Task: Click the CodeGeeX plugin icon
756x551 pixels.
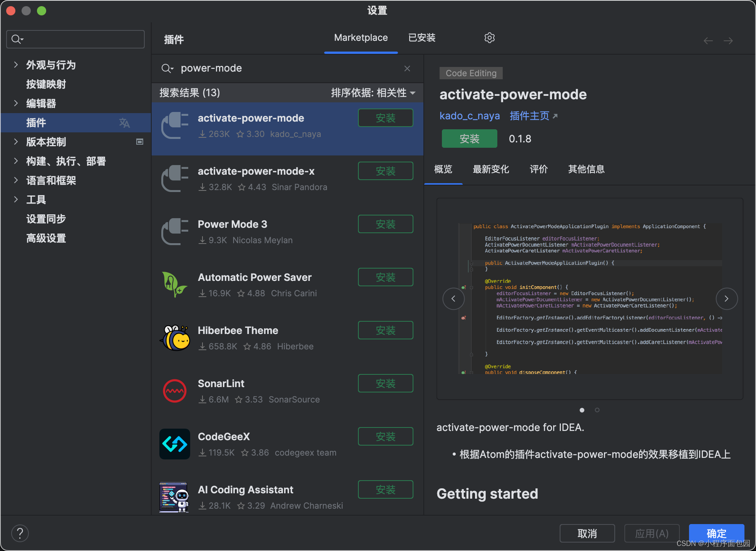Action: coord(175,444)
